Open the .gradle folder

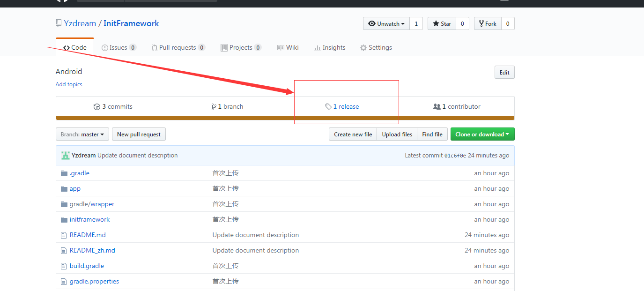pos(80,173)
